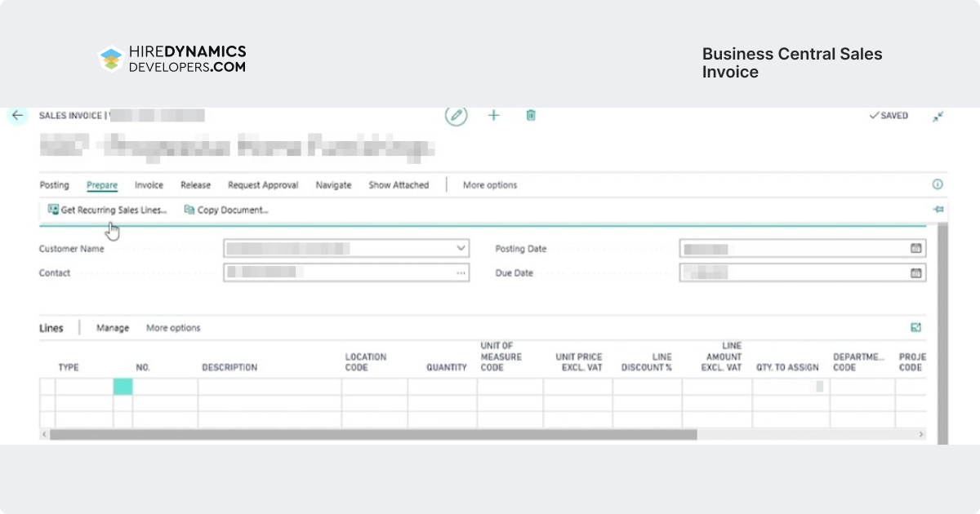This screenshot has width=980, height=514.
Task: Expand the Customer Name dropdown
Action: [x=461, y=248]
